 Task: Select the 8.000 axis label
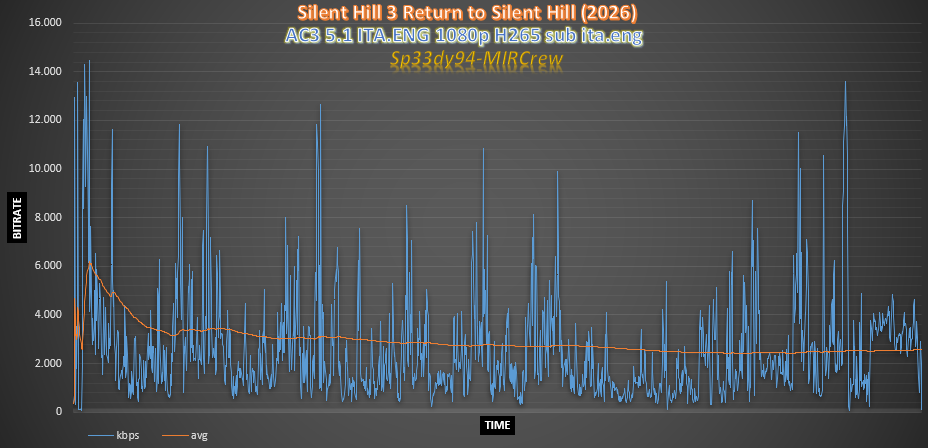point(47,217)
